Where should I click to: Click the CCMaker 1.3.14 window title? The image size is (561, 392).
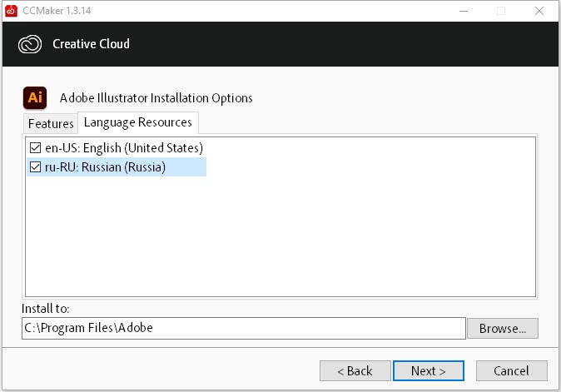[x=57, y=11]
